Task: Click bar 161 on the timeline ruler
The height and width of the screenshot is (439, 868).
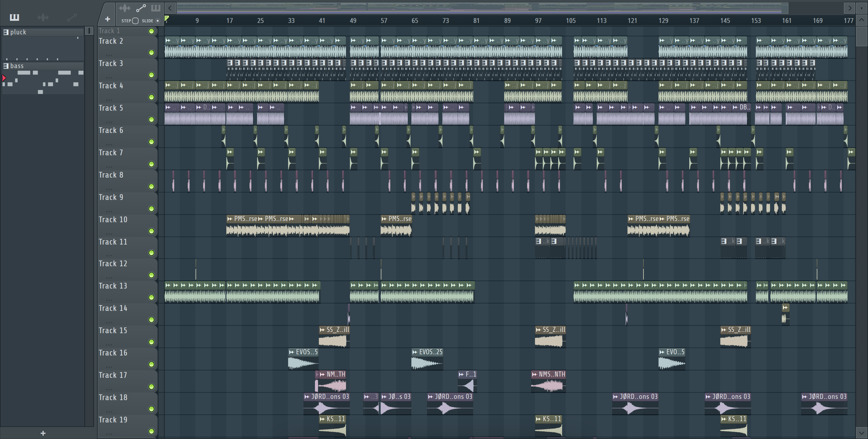Action: click(786, 21)
